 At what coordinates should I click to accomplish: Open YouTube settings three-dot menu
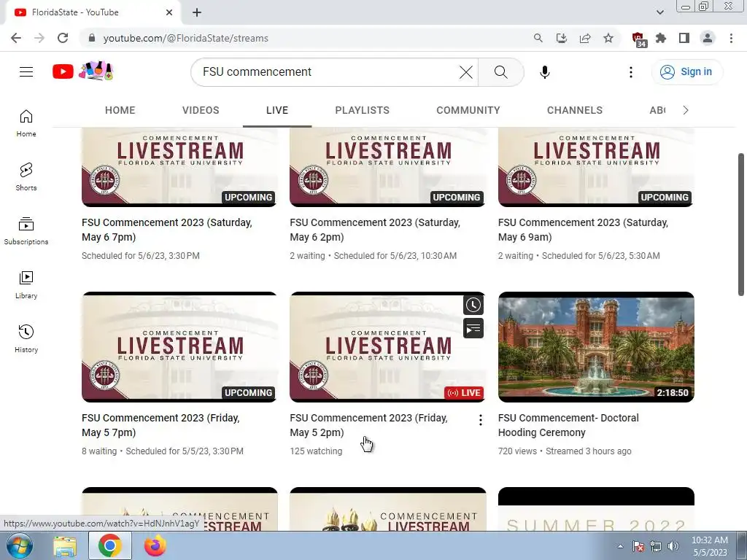click(x=631, y=72)
